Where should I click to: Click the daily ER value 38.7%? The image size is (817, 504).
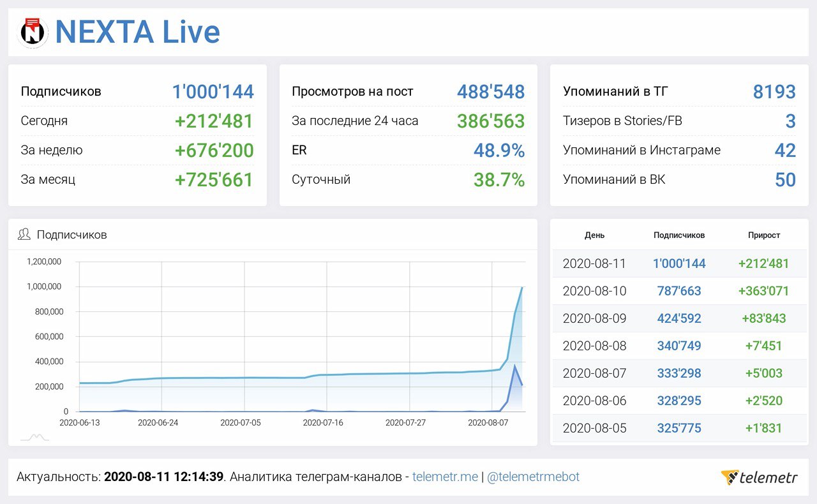click(499, 179)
